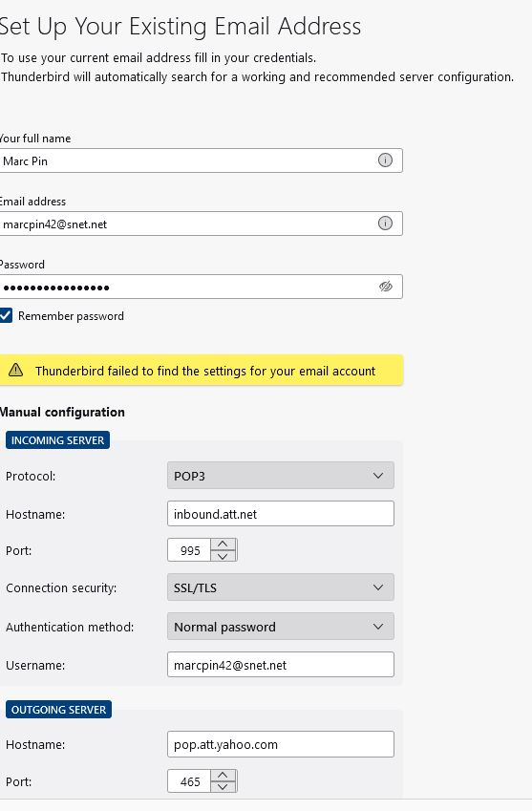This screenshot has width=532, height=811.
Task: Click the info icon in full name field
Action: pyautogui.click(x=385, y=160)
